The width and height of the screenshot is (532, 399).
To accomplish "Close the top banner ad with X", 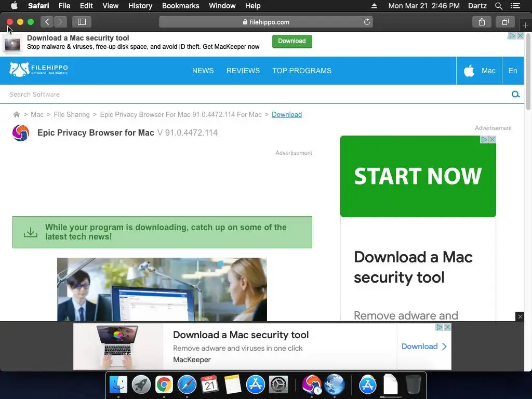I will [520, 36].
